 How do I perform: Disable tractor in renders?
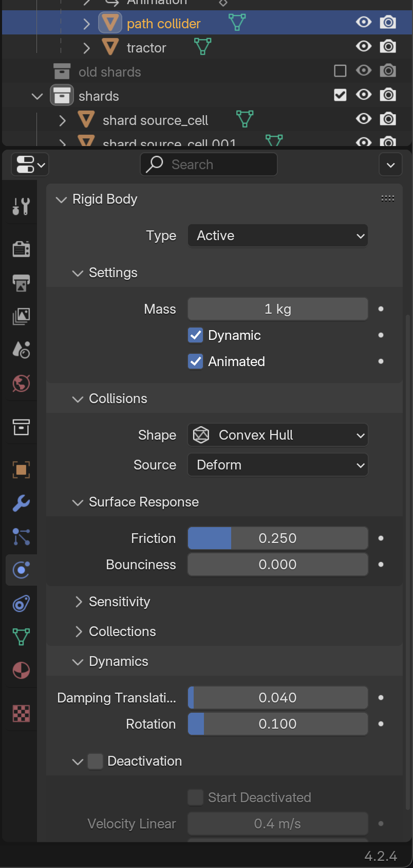coord(388,46)
